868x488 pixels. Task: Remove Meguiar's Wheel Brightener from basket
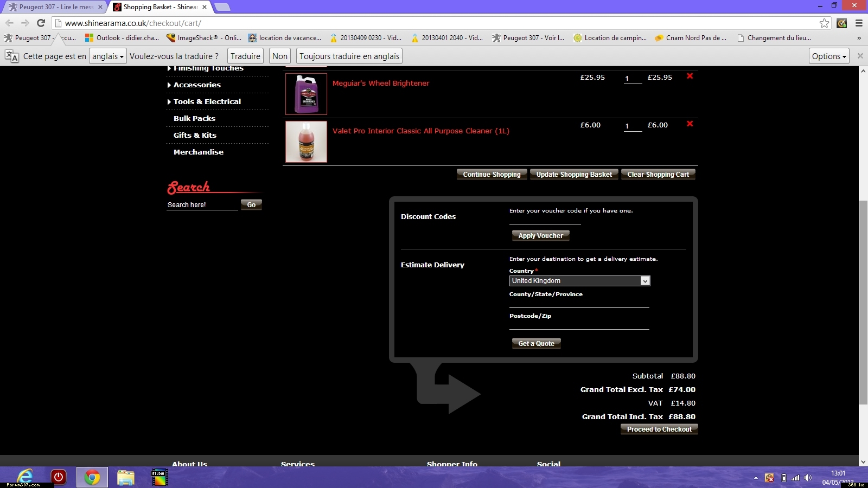point(690,76)
